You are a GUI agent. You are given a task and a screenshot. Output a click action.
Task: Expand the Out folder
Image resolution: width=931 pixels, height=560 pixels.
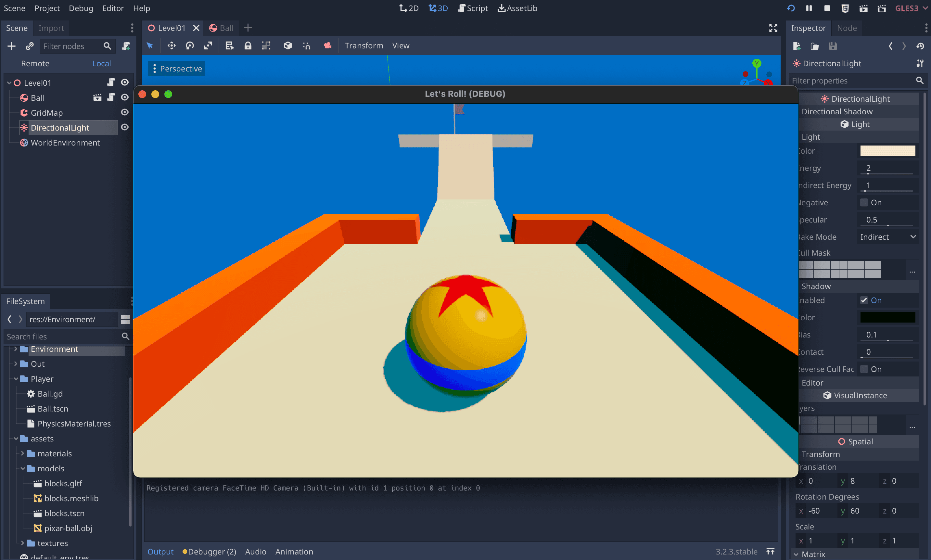click(x=16, y=364)
